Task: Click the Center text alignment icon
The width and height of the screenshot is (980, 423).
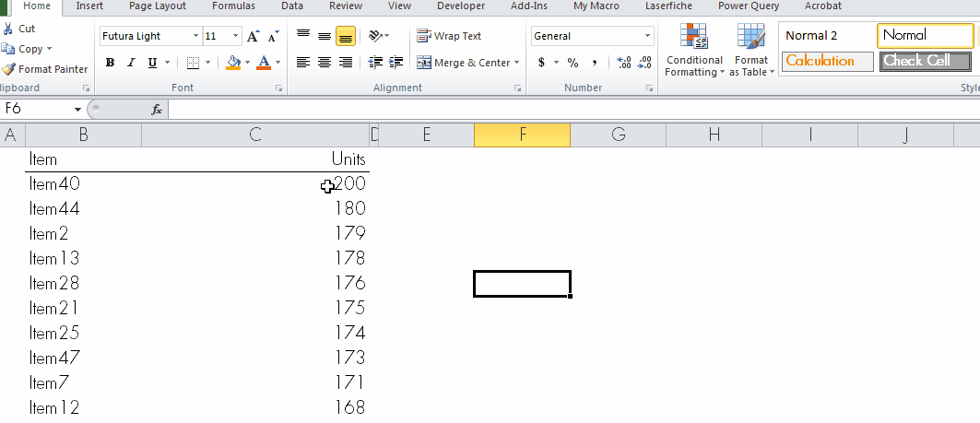Action: (325, 63)
